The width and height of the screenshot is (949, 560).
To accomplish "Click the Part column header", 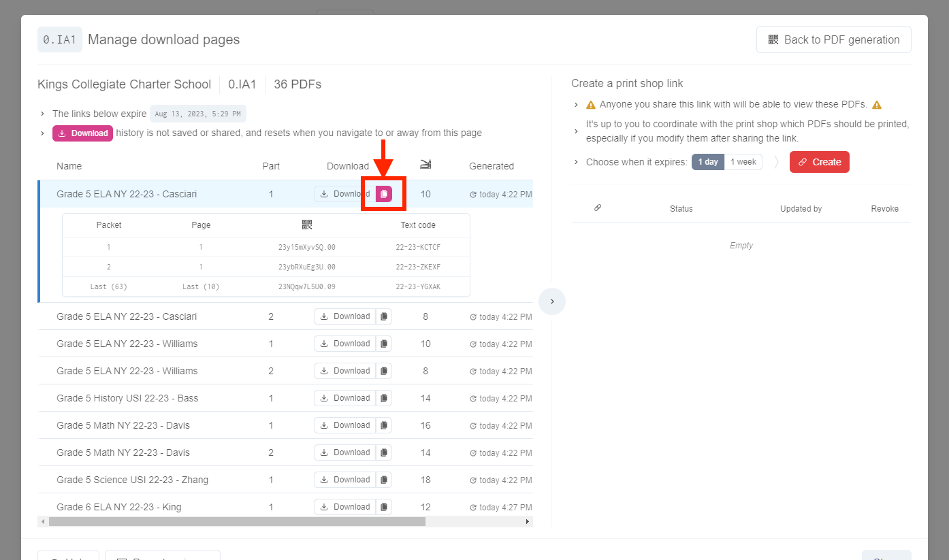I will click(271, 166).
